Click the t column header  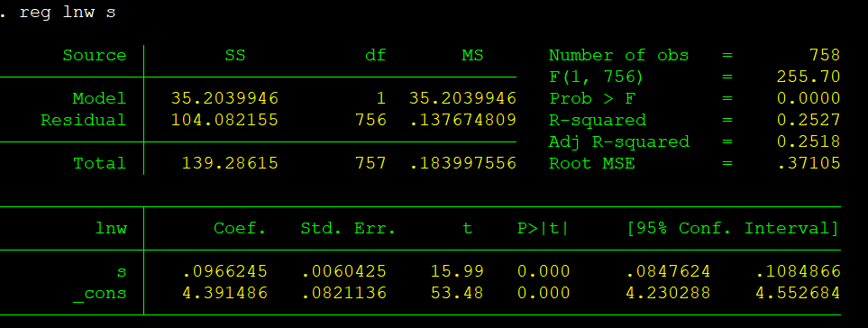tap(468, 228)
